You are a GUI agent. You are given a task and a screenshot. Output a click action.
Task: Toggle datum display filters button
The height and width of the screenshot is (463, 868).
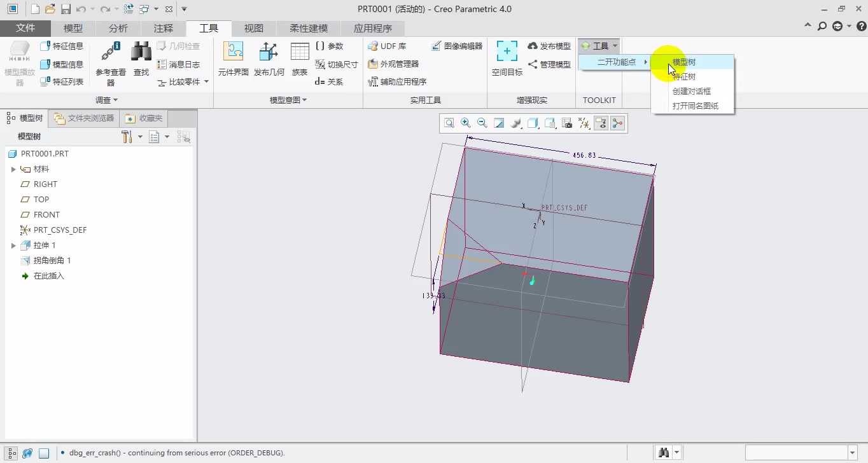[584, 123]
